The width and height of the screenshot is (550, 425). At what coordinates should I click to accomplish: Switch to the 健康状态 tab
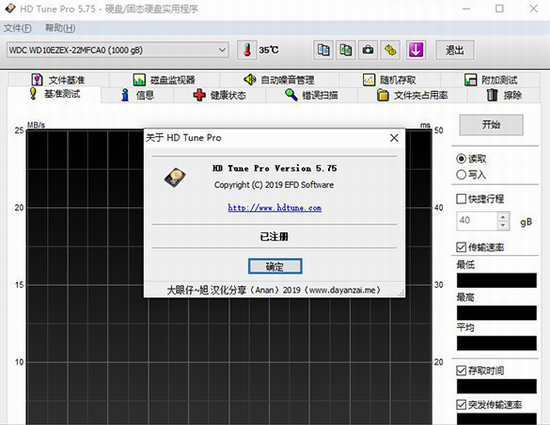[220, 95]
